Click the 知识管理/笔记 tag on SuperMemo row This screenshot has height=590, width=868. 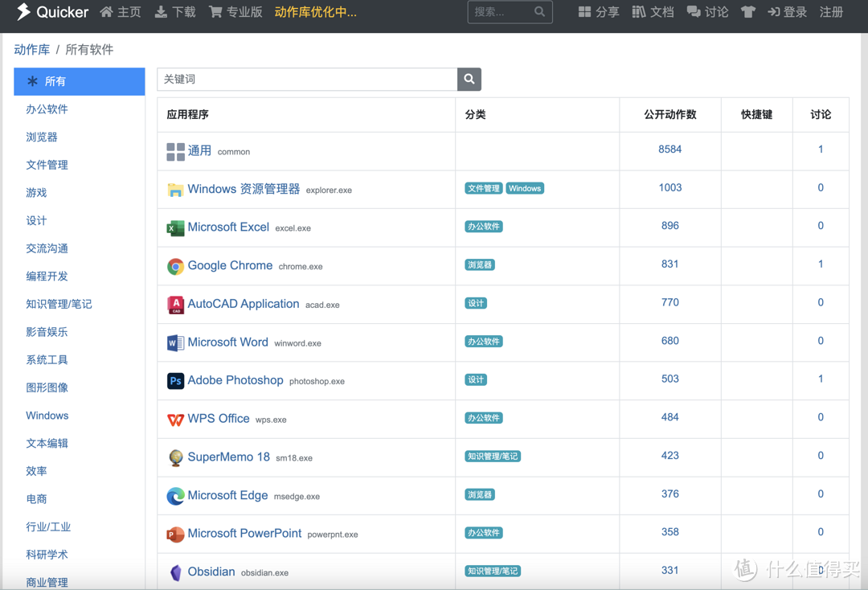(x=493, y=456)
